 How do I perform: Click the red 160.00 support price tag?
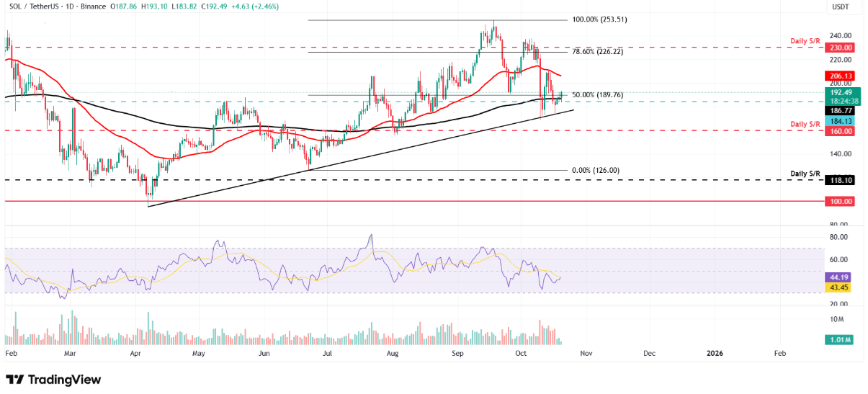840,131
